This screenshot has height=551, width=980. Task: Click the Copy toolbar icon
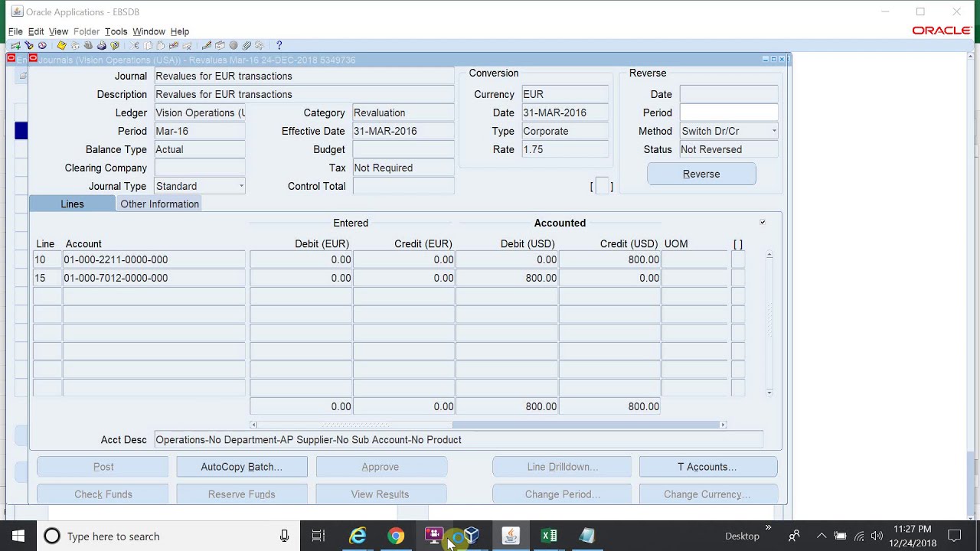click(148, 46)
